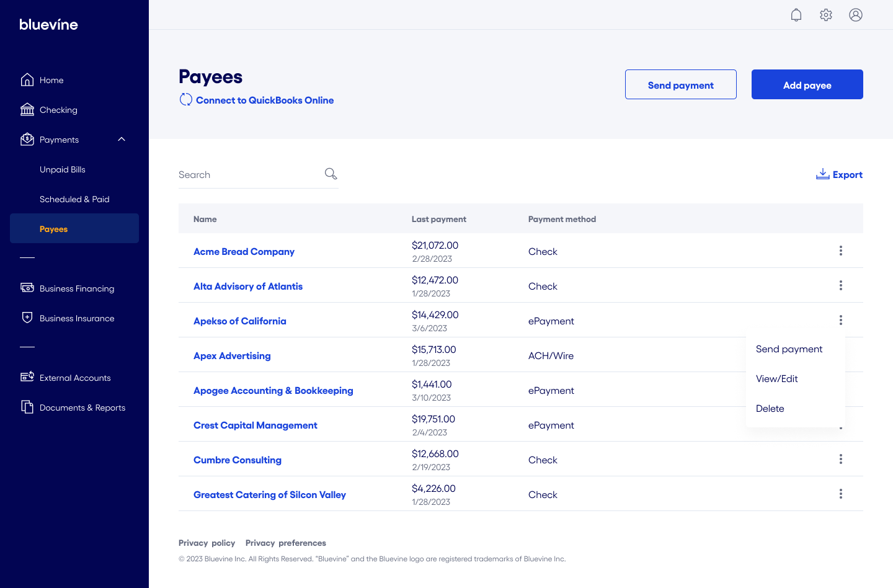Viewport: 893px width, 588px height.
Task: Click the Add payee button
Action: click(x=807, y=84)
